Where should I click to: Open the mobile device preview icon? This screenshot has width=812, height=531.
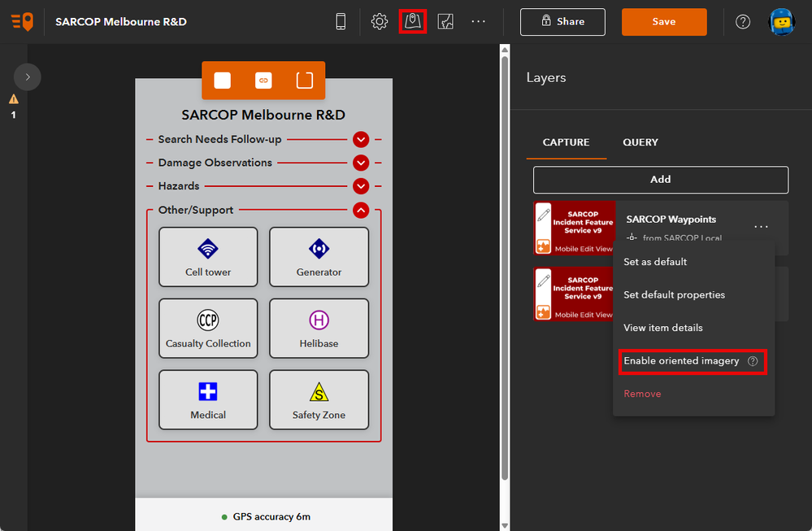341,22
